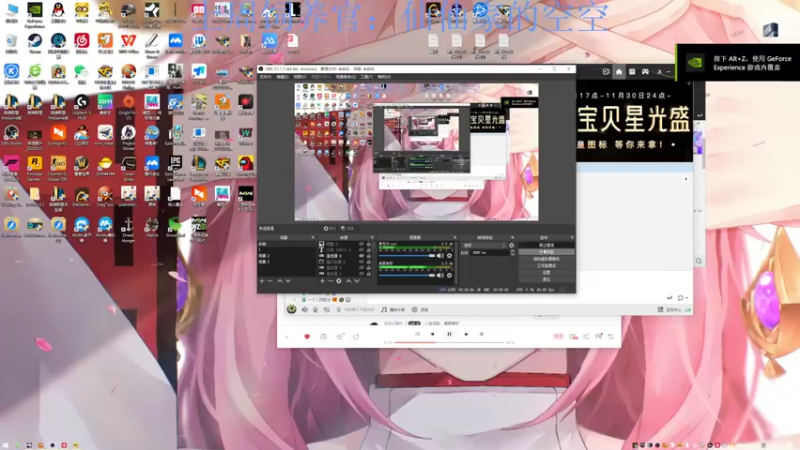
Task: Pop out the Scene Transitions dock panel
Action: (512, 238)
